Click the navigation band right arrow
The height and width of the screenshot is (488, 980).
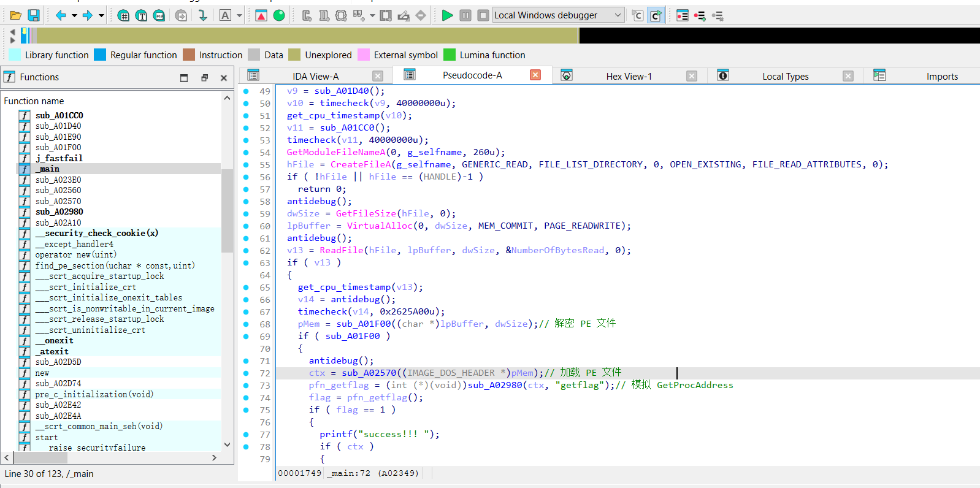[x=12, y=40]
